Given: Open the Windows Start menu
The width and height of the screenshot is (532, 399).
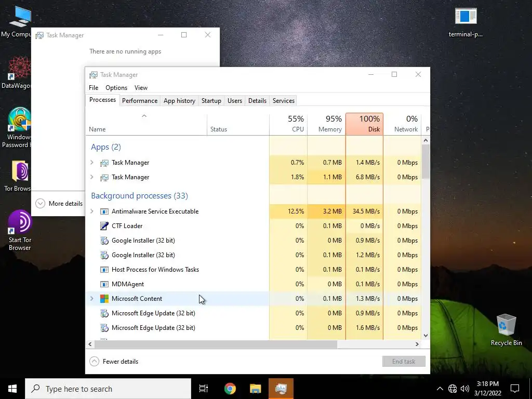Looking at the screenshot, I should click(x=12, y=389).
